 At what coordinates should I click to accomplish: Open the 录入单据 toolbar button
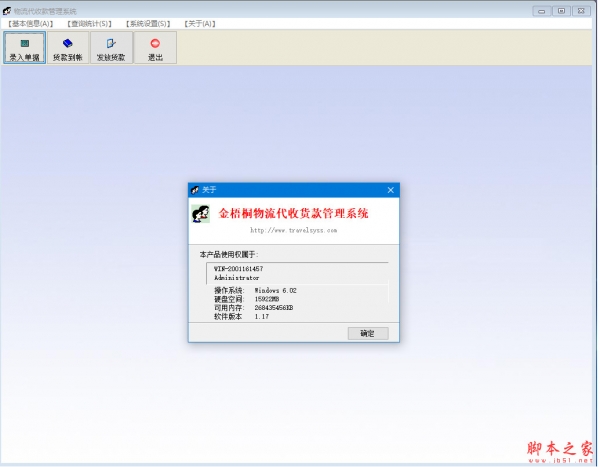click(24, 47)
